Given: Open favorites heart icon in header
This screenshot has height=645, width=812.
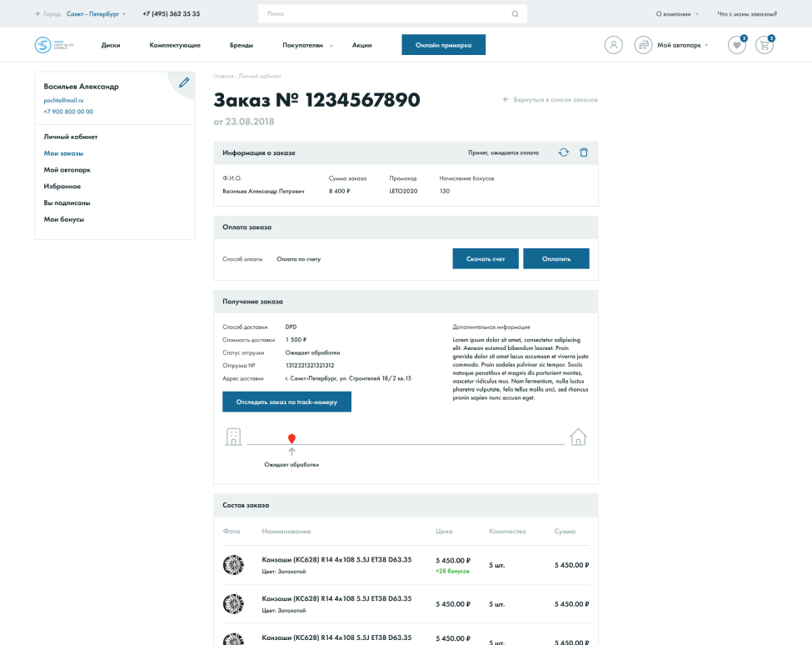Looking at the screenshot, I should point(736,45).
